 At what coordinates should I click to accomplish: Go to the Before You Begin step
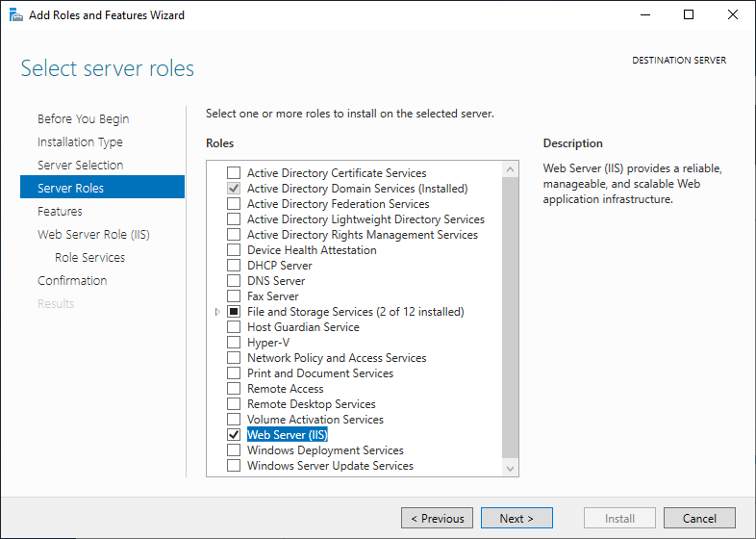[83, 119]
